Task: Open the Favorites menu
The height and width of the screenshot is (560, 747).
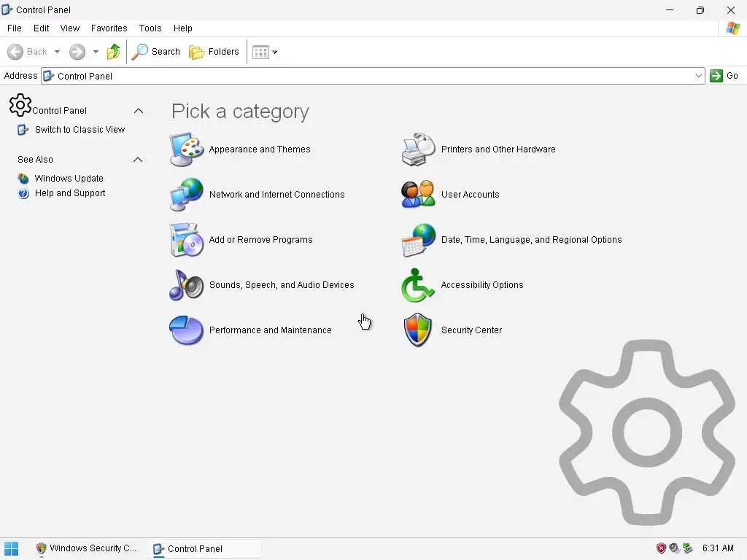Action: click(x=109, y=28)
